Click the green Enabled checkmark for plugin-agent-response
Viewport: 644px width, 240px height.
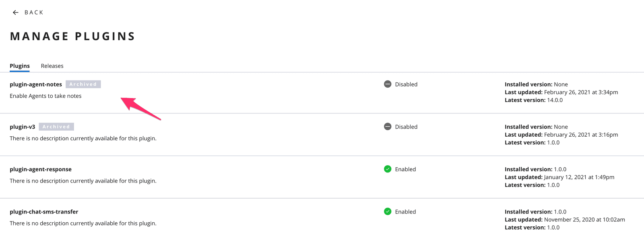pos(388,169)
